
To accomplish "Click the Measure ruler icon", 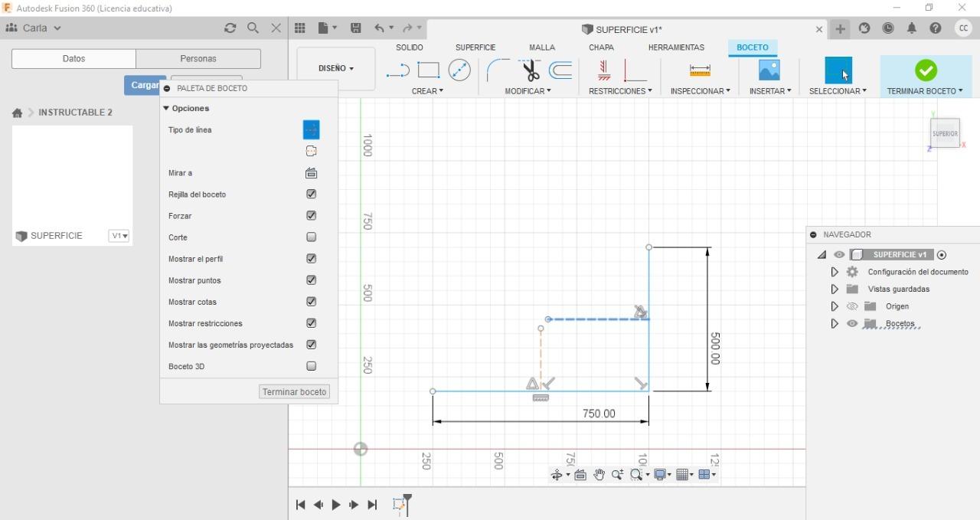I will (700, 70).
